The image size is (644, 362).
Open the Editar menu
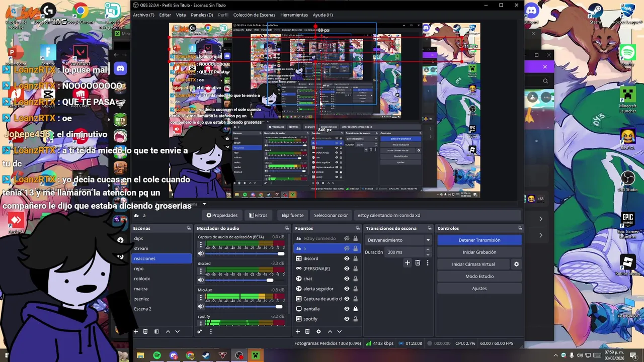pos(165,15)
